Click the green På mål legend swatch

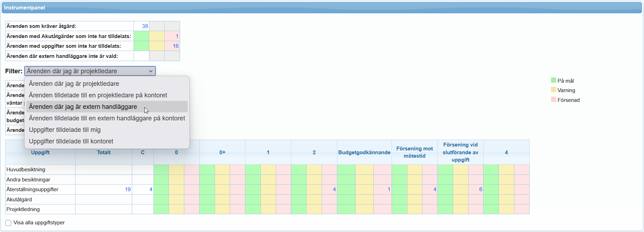click(x=553, y=81)
